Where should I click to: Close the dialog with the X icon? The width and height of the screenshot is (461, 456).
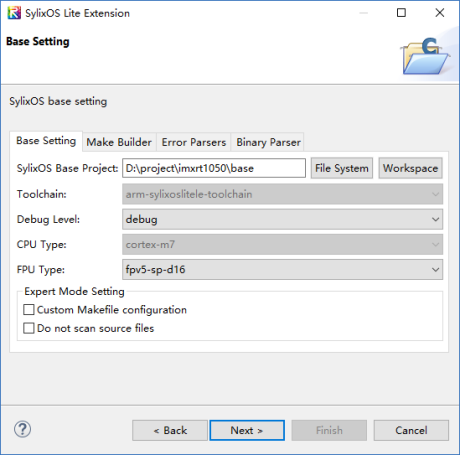(x=440, y=13)
